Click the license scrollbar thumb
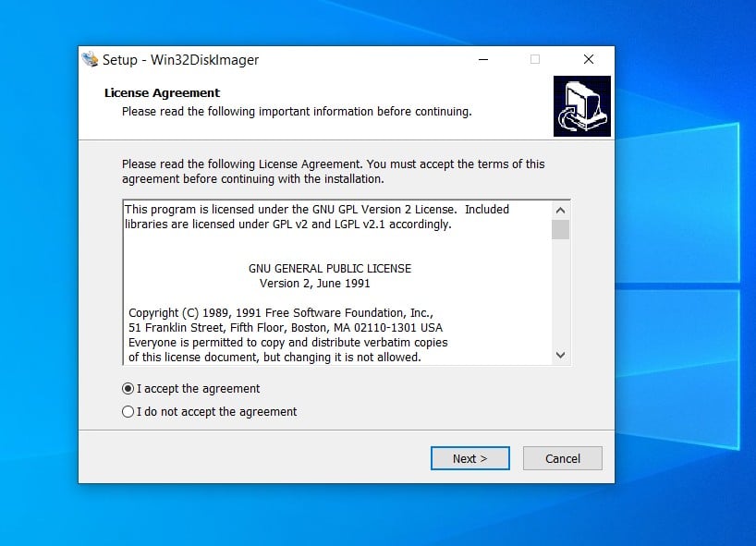Viewport: 756px width, 546px height. (560, 229)
